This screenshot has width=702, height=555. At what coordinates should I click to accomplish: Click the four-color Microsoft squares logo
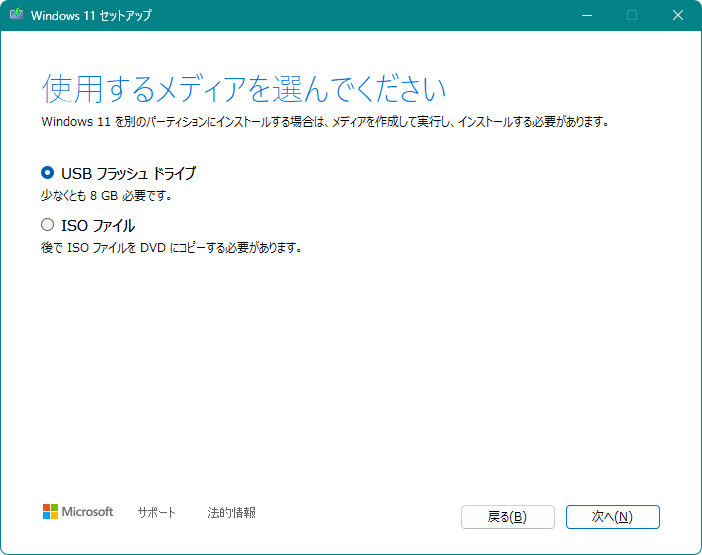(50, 512)
